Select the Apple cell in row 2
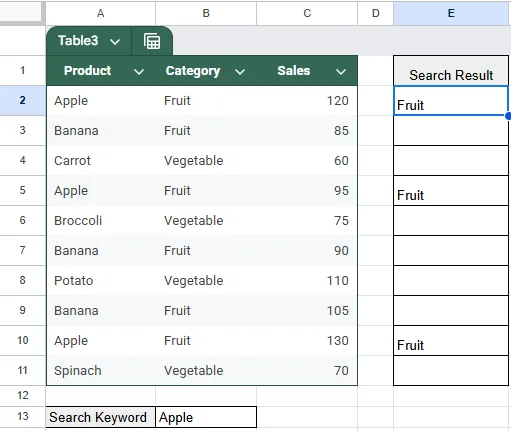511x431 pixels. (101, 101)
